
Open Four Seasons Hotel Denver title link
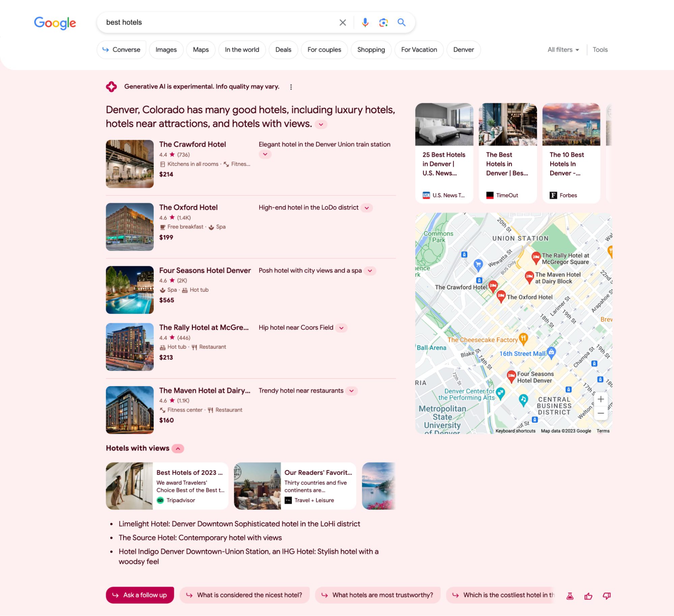(x=205, y=271)
